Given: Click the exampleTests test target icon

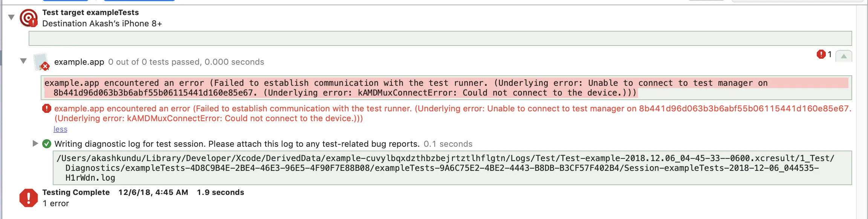Looking at the screenshot, I should pyautogui.click(x=29, y=18).
